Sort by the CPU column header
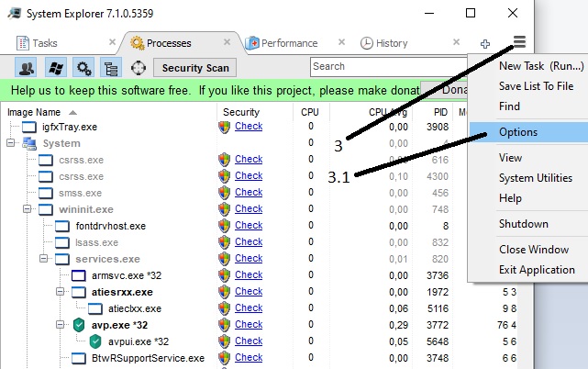The image size is (588, 369). tap(310, 112)
